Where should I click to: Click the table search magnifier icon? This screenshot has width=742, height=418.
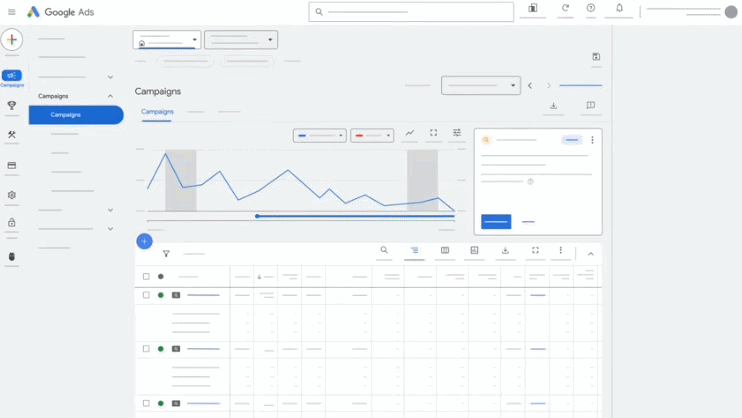coord(384,250)
